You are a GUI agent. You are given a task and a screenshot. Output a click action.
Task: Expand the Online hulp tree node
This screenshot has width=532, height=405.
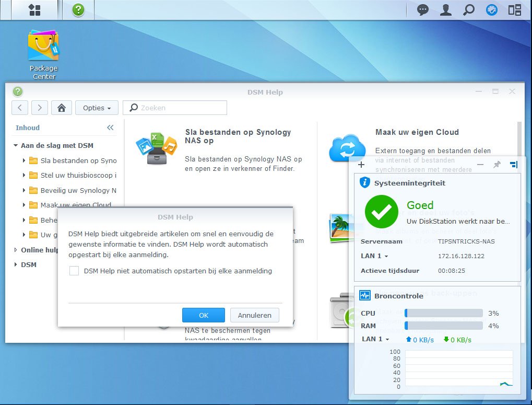pyautogui.click(x=16, y=250)
